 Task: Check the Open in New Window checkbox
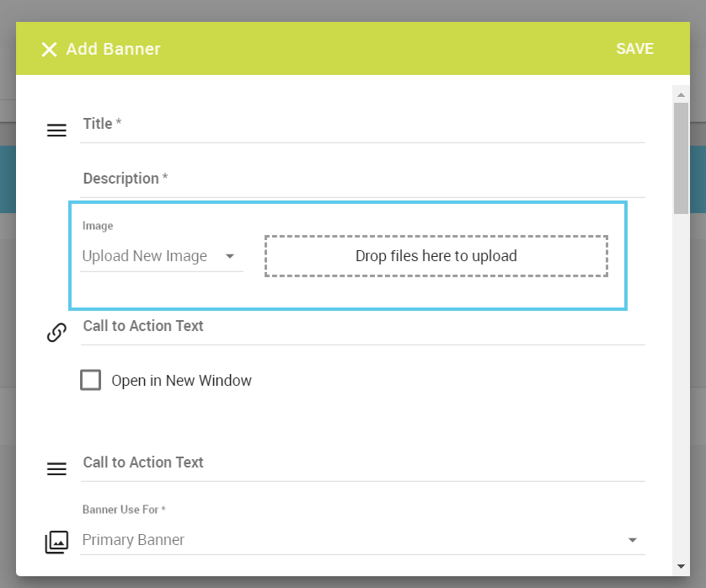click(x=90, y=380)
